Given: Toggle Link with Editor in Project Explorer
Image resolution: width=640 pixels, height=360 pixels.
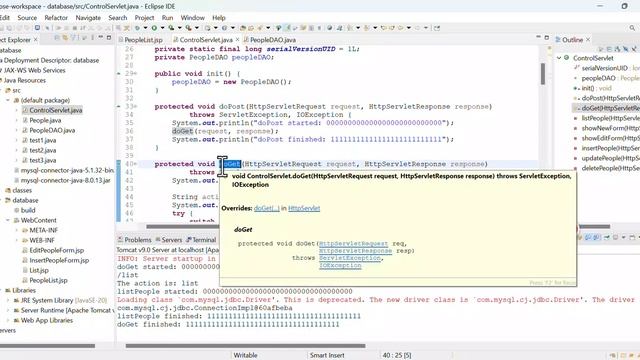Looking at the screenshot, I should pos(65,38).
